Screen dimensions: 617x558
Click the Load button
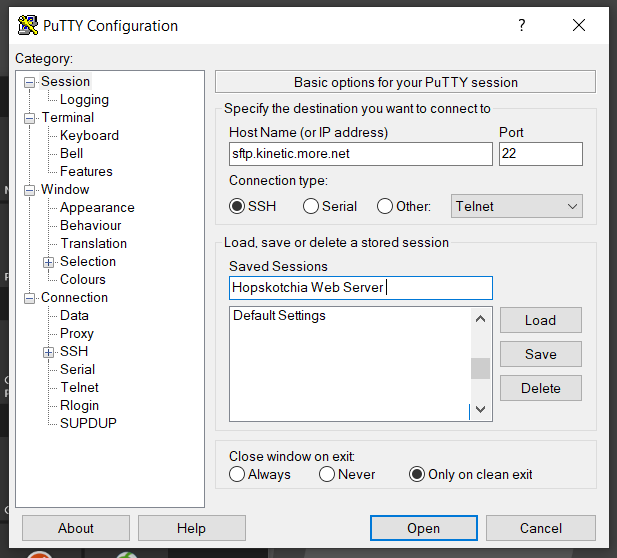pyautogui.click(x=540, y=320)
